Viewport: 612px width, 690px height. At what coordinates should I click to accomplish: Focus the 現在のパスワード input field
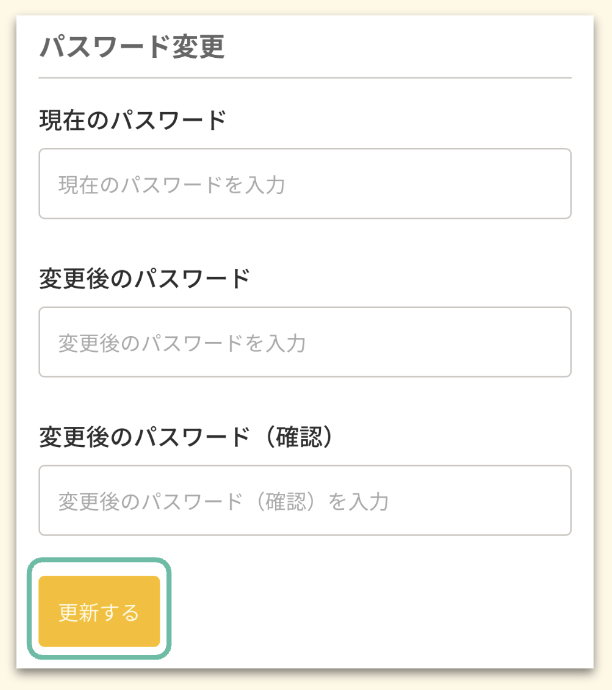pos(305,184)
